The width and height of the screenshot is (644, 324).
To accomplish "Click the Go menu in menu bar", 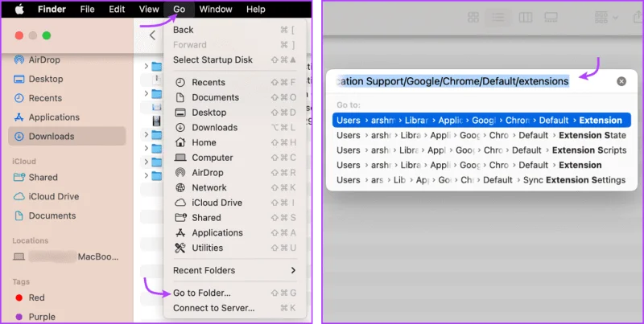I will tap(179, 9).
